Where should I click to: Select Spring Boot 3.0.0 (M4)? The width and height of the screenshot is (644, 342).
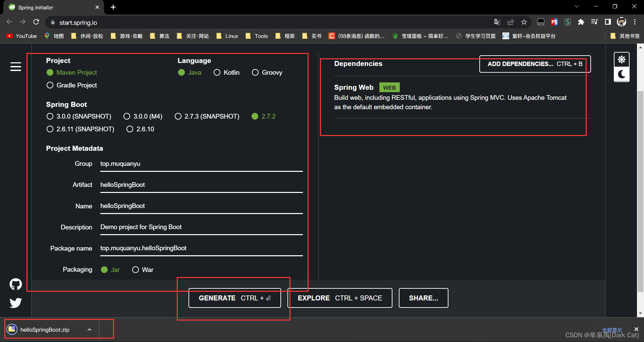point(143,116)
